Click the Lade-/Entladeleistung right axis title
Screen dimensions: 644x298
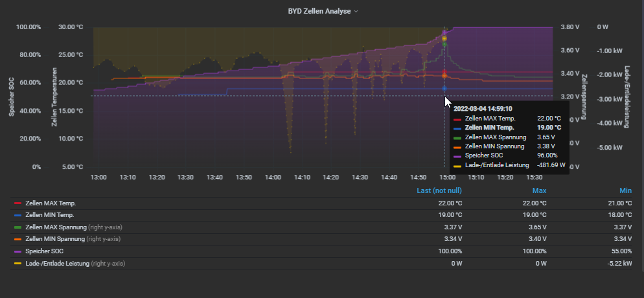tap(627, 97)
